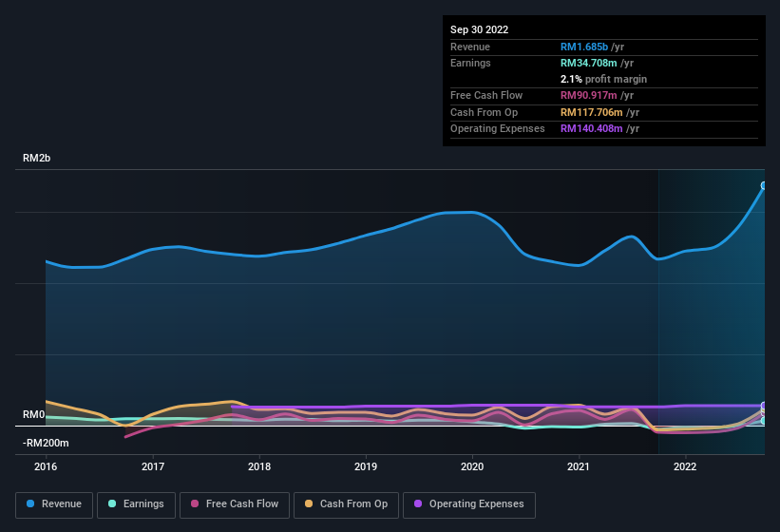
Task: Click the Sep 30 2022 tooltip date
Action: point(479,29)
